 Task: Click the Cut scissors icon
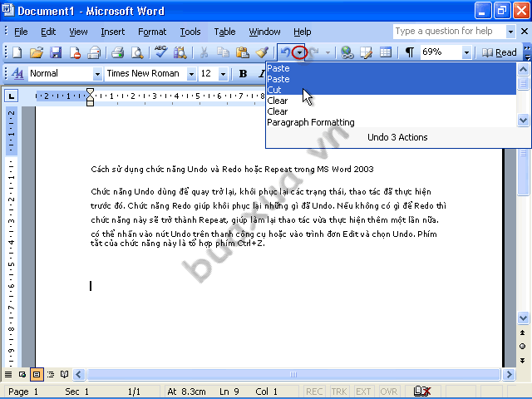204,52
